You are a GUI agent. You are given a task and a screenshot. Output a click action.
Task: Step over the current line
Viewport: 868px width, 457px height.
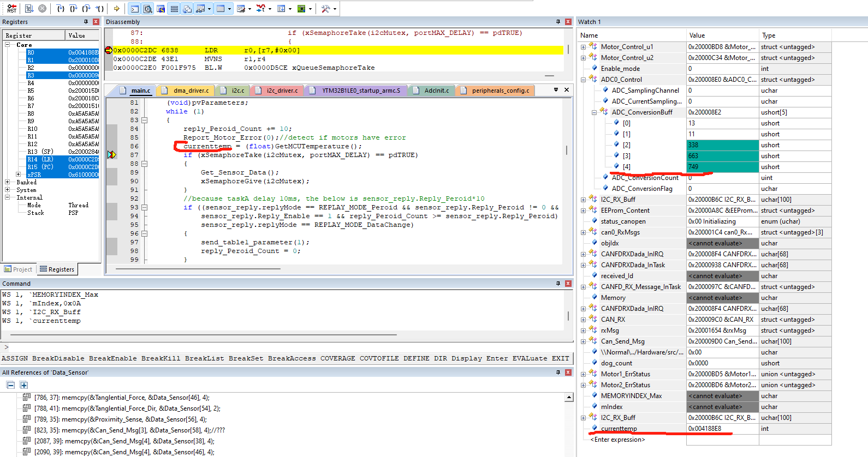pos(74,8)
